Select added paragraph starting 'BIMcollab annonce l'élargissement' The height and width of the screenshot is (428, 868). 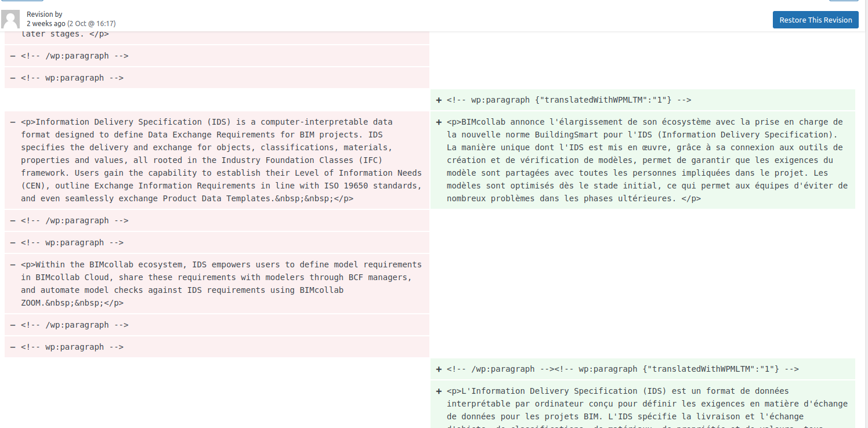(x=643, y=160)
